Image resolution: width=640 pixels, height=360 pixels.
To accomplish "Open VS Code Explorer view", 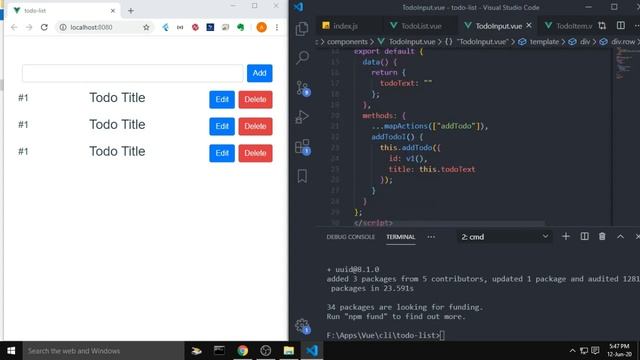I will pos(302,29).
